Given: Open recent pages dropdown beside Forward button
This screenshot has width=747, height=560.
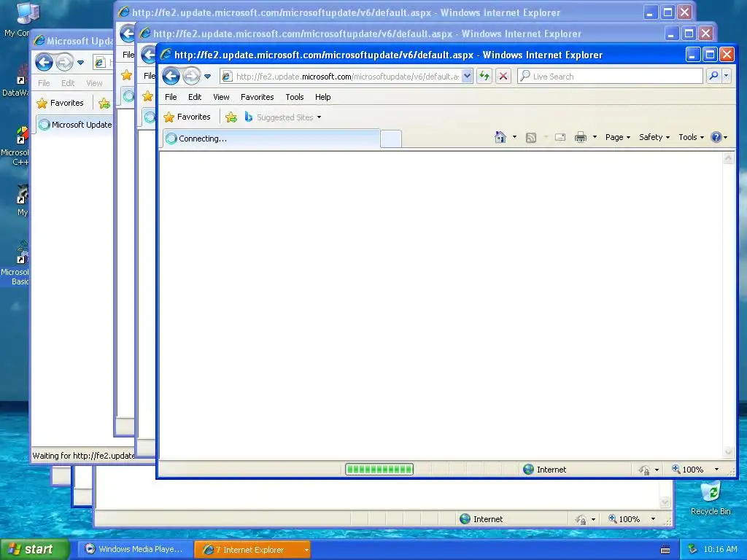Looking at the screenshot, I should click(207, 76).
